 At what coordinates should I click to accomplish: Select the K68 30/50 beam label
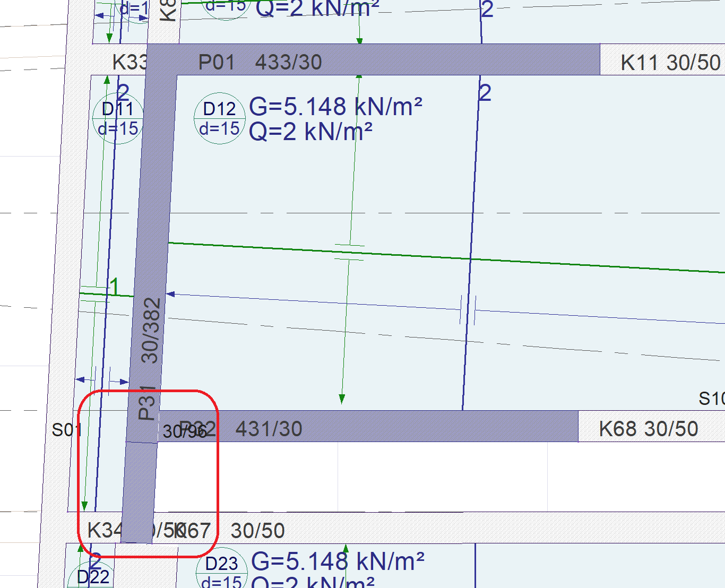[648, 429]
